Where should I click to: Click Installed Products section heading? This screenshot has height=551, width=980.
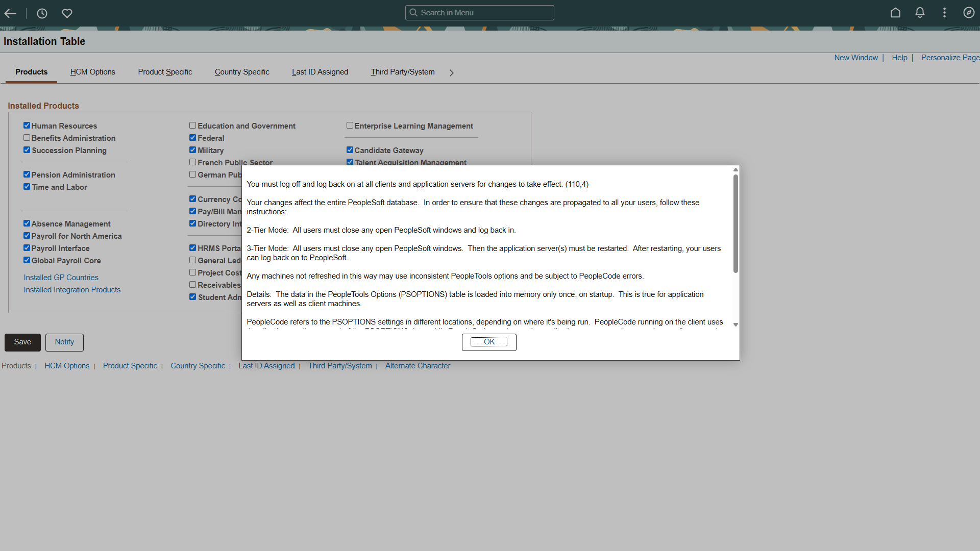(43, 106)
